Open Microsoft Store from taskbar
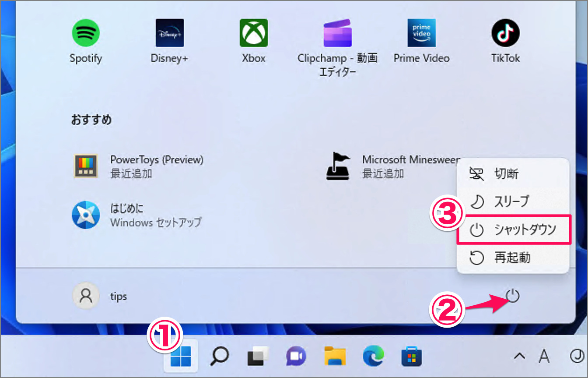Viewport: 588px width, 378px height. pyautogui.click(x=412, y=357)
